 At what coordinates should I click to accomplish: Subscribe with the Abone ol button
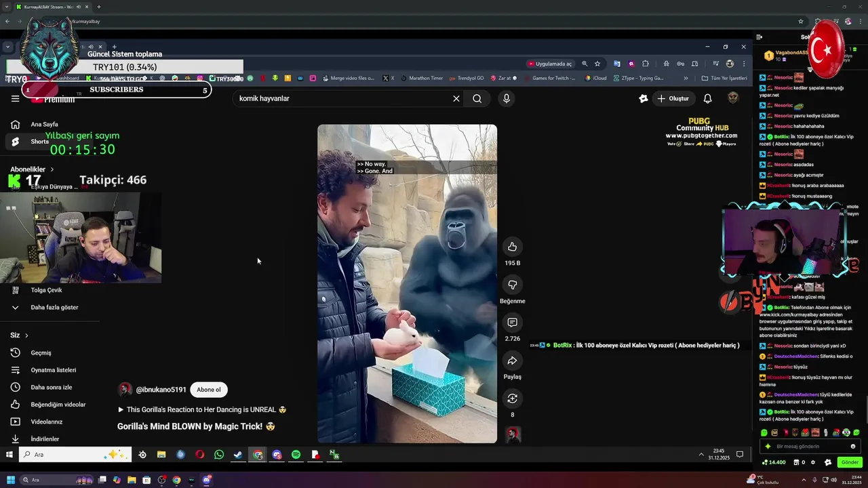[x=209, y=390]
